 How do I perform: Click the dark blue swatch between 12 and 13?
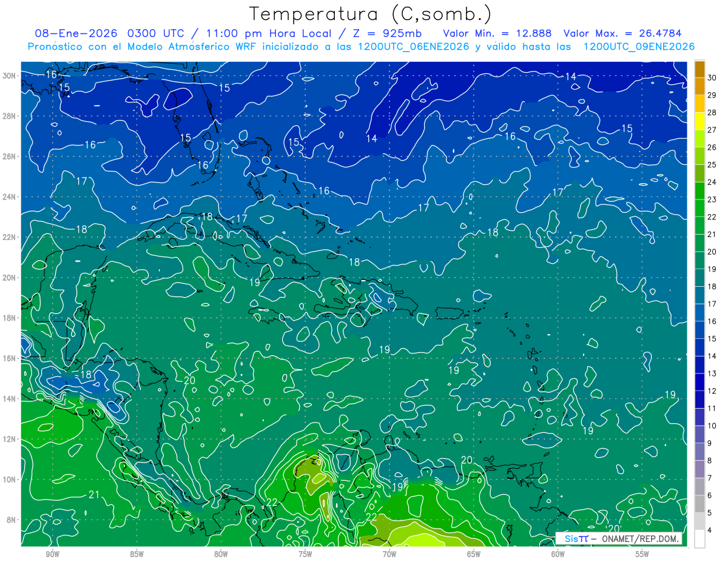coord(699,382)
